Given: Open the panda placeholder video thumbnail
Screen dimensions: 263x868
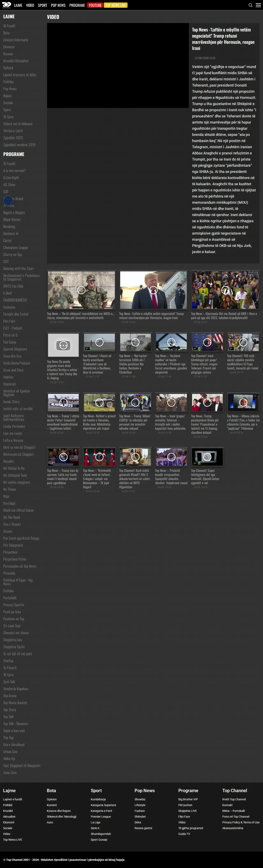Looking at the screenshot, I should pos(63,345).
